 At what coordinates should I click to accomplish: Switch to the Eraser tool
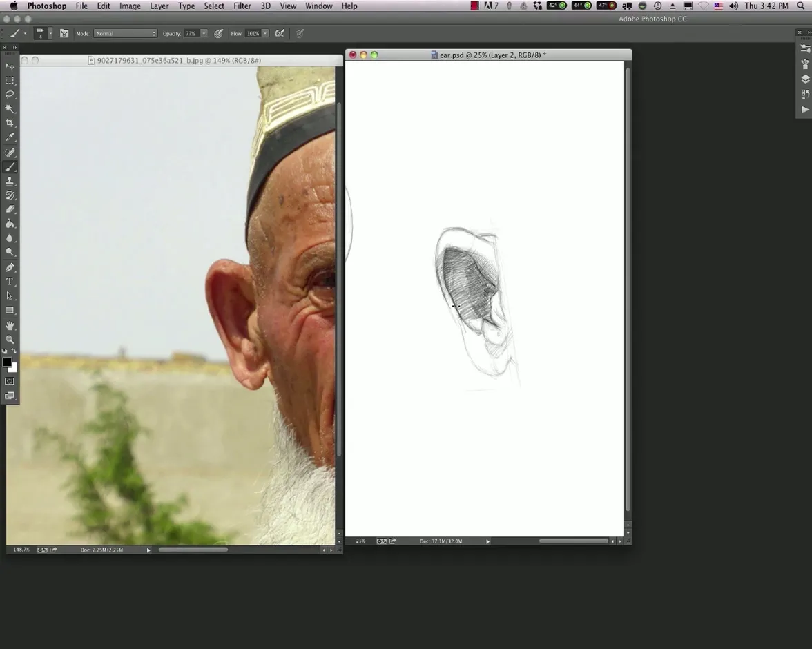[x=10, y=209]
